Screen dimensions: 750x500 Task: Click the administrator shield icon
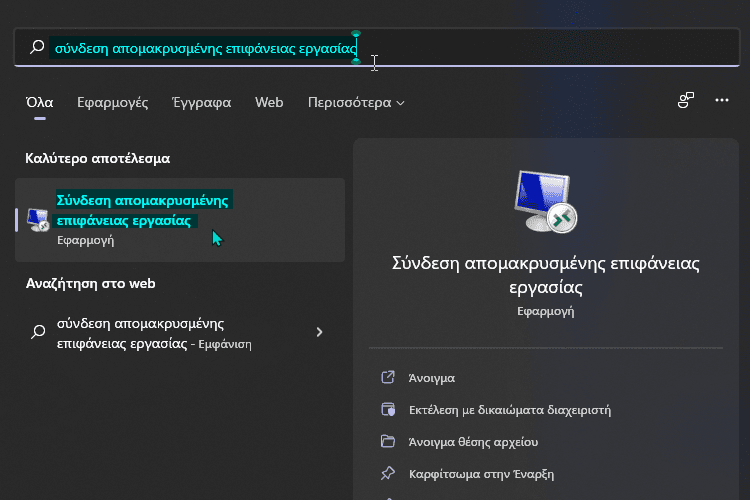pyautogui.click(x=388, y=410)
